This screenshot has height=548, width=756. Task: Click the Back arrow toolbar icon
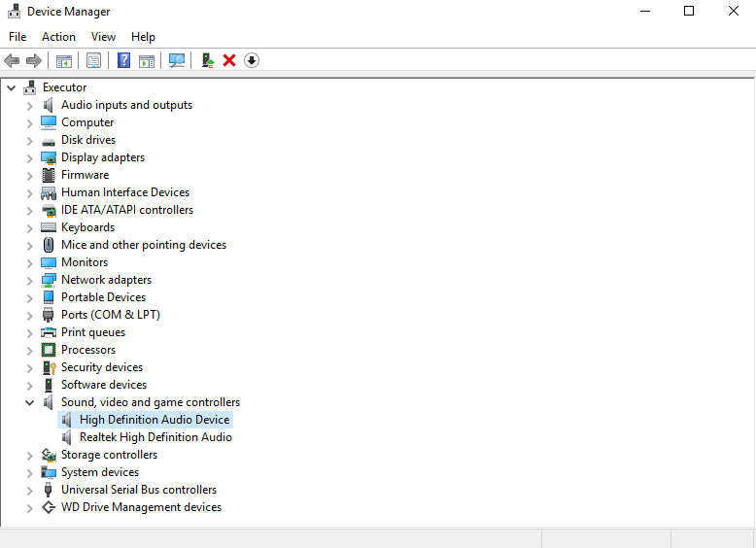pyautogui.click(x=12, y=61)
